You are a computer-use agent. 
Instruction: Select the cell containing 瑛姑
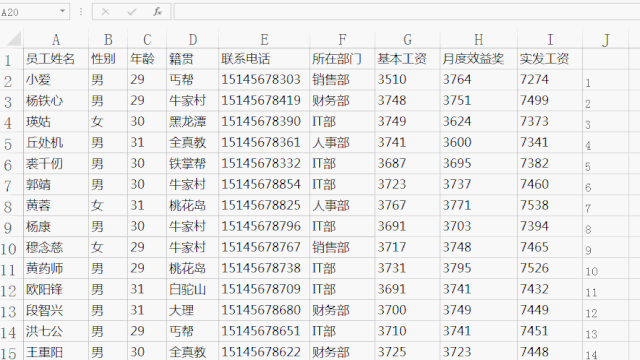coord(56,122)
